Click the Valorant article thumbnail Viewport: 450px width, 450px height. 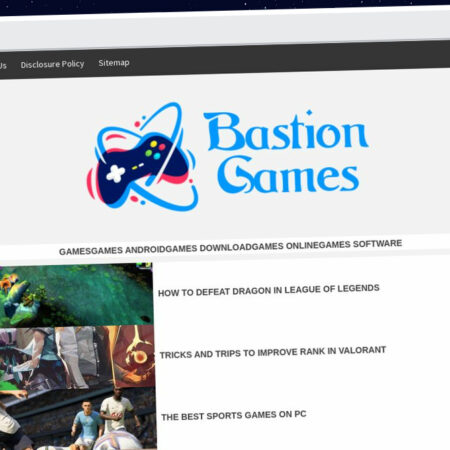point(77,357)
